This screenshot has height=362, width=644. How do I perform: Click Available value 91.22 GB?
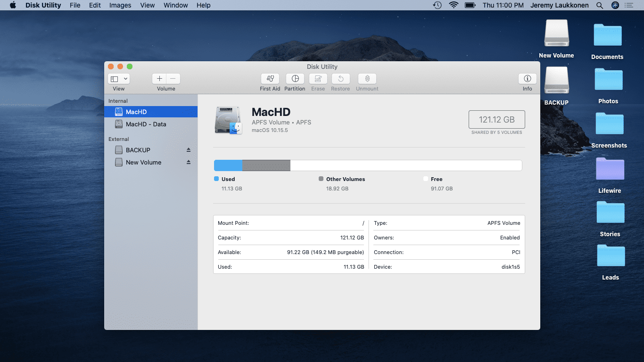tap(325, 252)
